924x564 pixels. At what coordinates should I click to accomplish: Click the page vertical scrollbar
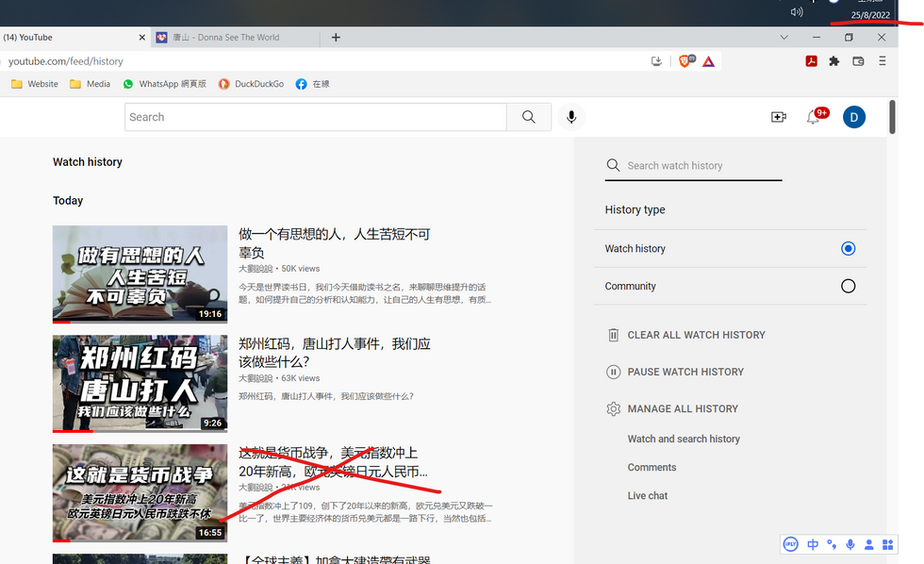(892, 117)
